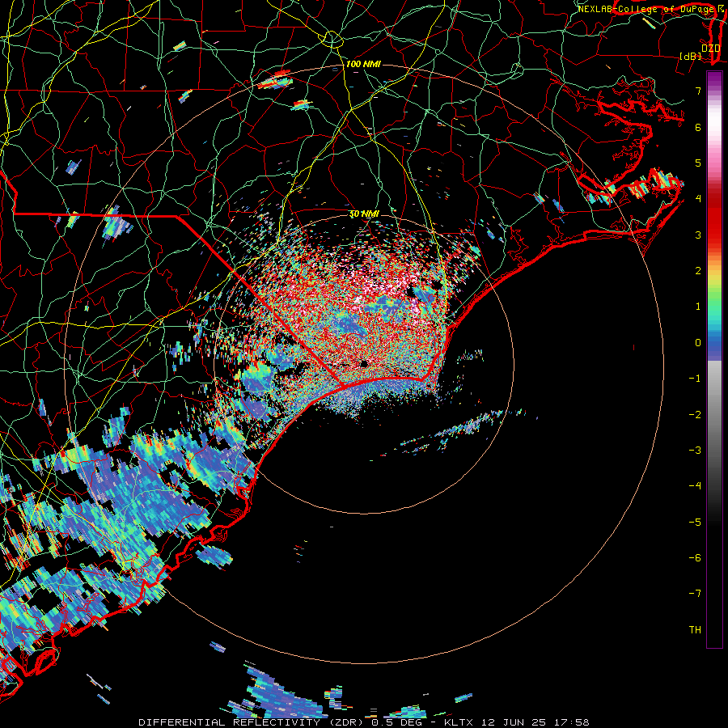728x728 pixels.
Task: Click the positive 1 scale value
Action: point(698,307)
